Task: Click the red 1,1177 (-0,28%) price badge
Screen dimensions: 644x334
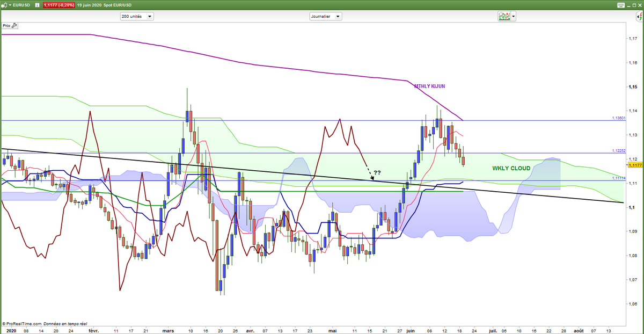Action: click(59, 5)
